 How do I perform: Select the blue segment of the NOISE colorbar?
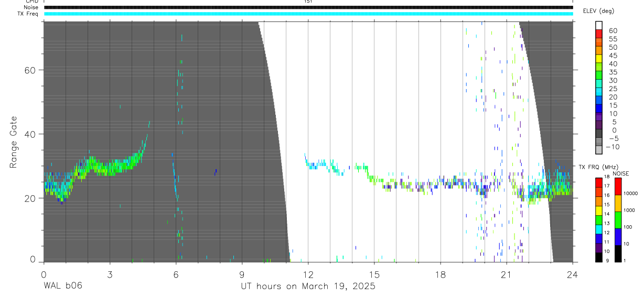618,237
